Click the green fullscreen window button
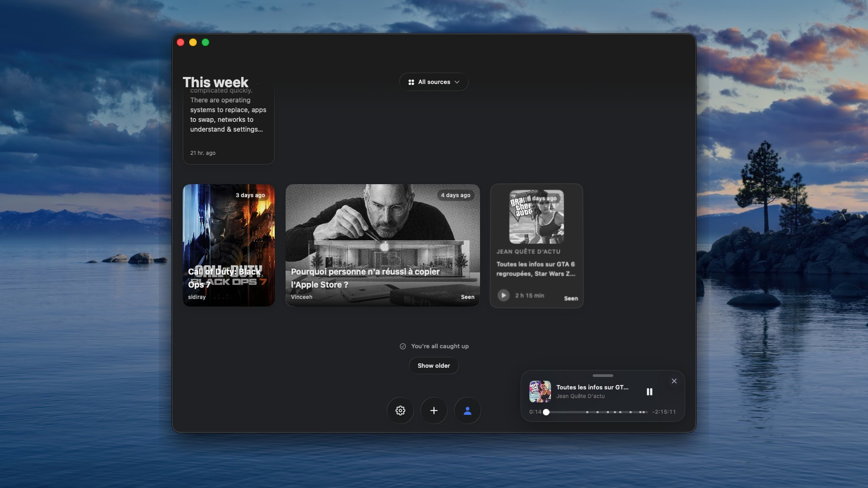Image resolution: width=868 pixels, height=488 pixels. (x=205, y=42)
